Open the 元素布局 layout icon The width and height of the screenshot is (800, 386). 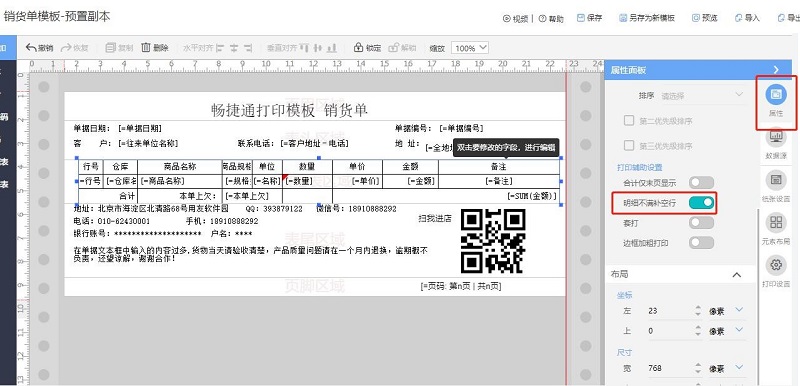pos(776,223)
